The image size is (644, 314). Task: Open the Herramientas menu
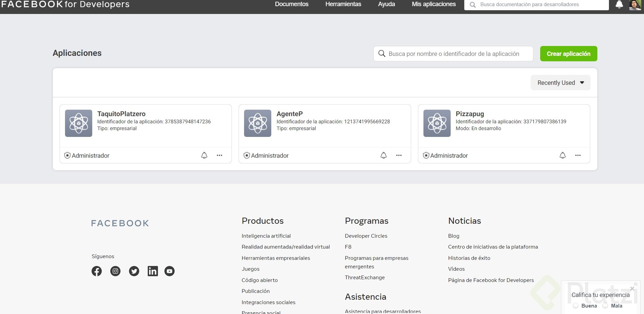(x=343, y=4)
